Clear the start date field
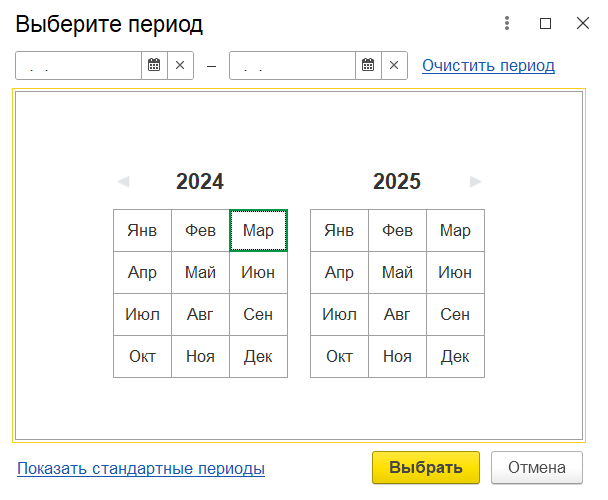The image size is (608, 500). (x=180, y=65)
